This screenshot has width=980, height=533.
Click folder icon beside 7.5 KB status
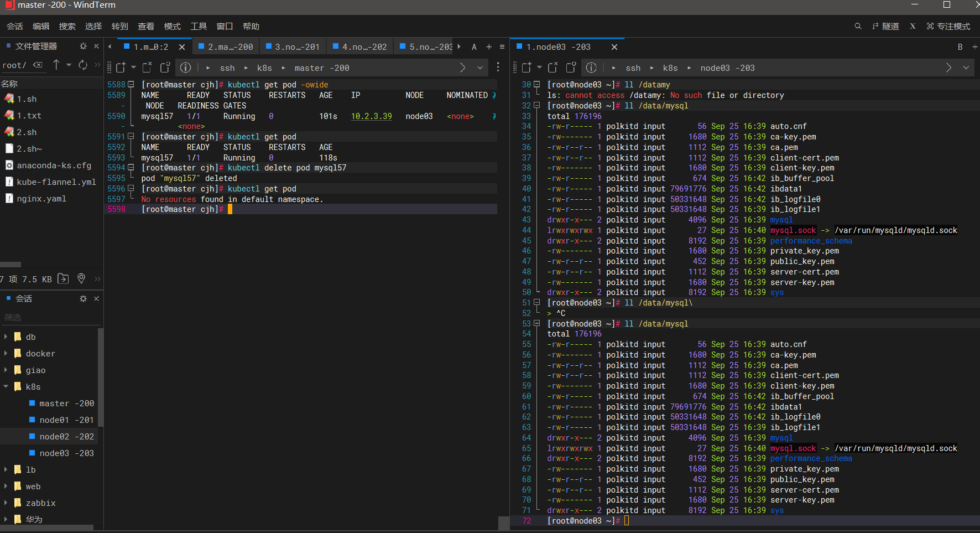(x=64, y=278)
